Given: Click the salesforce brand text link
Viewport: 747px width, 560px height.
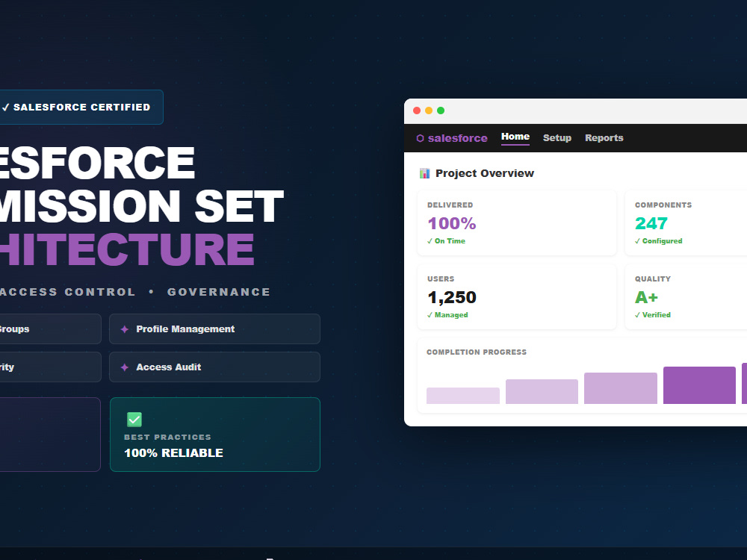Looking at the screenshot, I should click(x=457, y=138).
